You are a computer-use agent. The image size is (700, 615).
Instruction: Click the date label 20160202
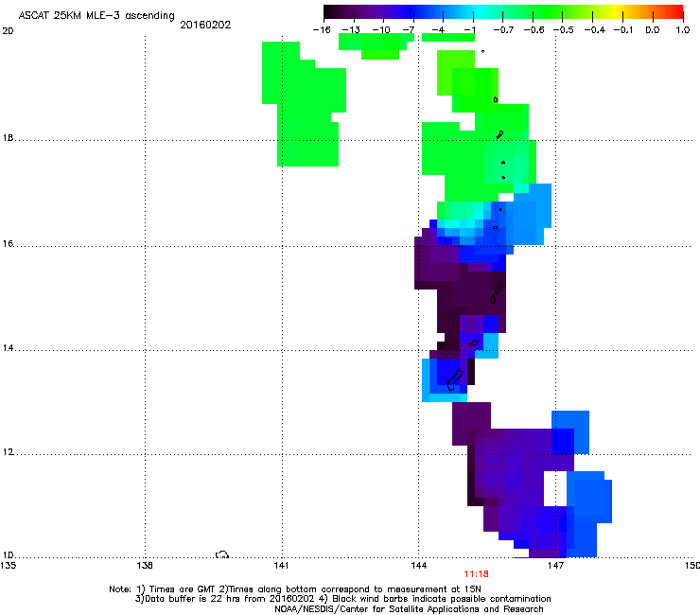205,25
